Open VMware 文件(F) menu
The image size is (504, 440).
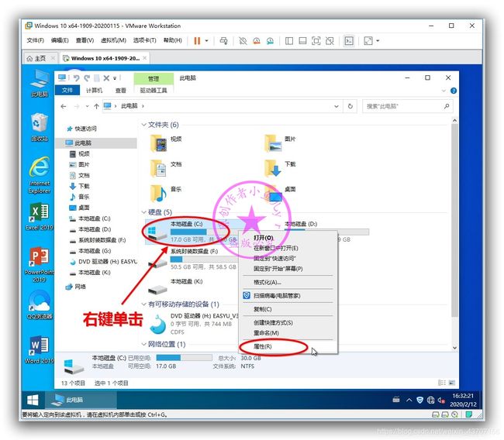point(36,40)
